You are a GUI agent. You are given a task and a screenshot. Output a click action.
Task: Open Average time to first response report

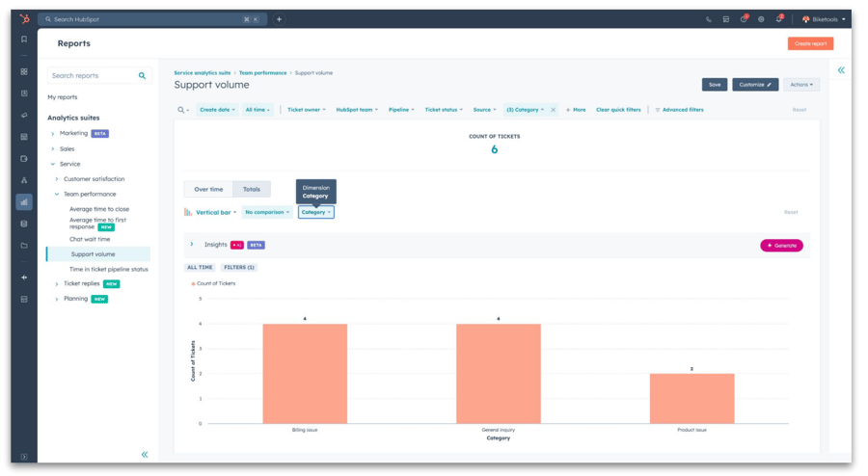pyautogui.click(x=97, y=224)
